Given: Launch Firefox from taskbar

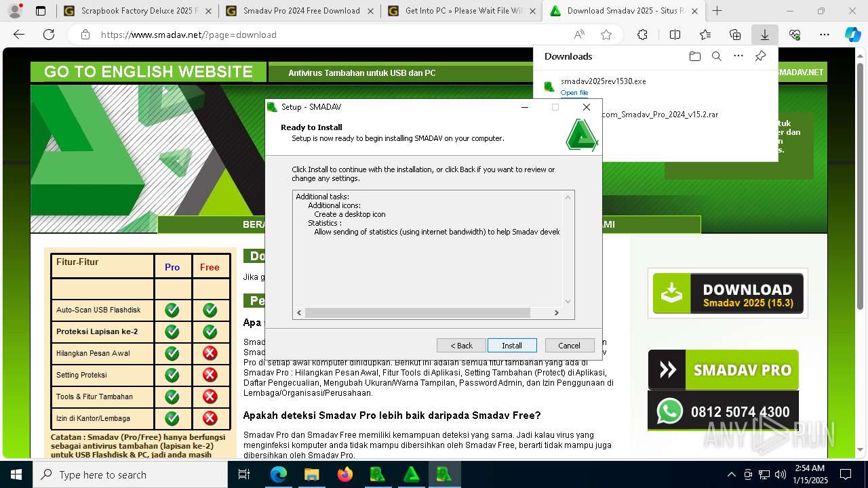Looking at the screenshot, I should point(344,474).
